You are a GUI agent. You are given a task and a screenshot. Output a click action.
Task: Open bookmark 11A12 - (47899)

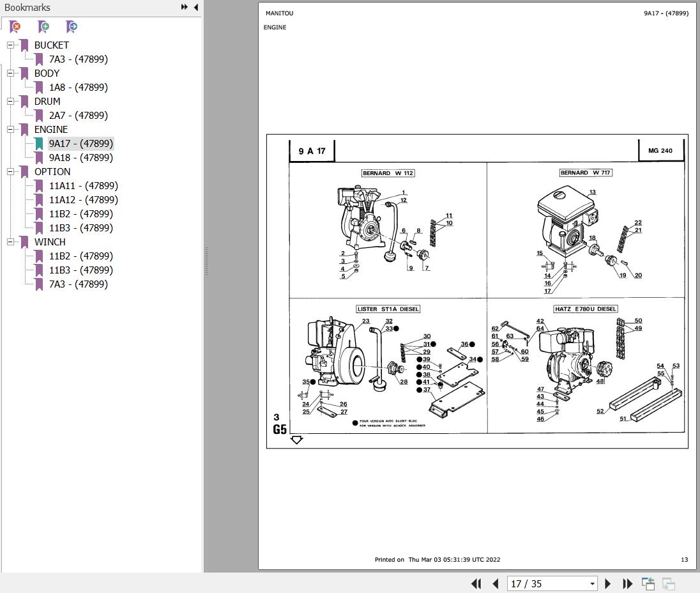coord(84,200)
